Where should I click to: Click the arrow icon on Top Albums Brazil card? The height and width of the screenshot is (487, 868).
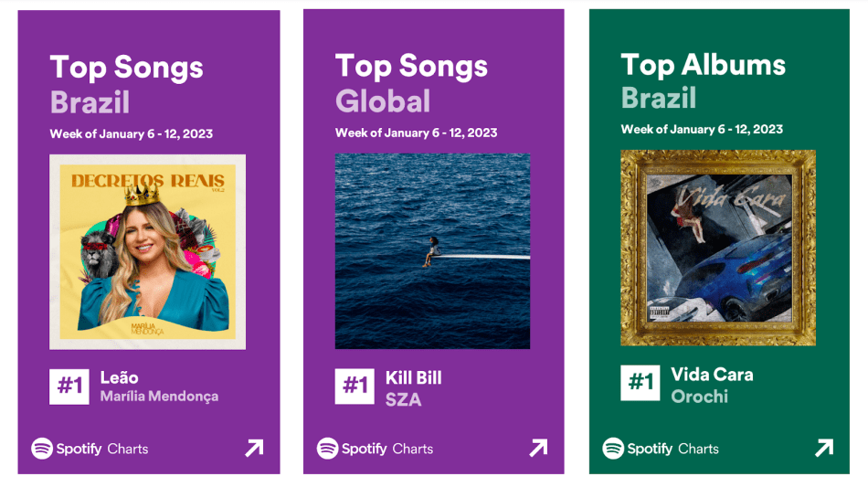824,448
